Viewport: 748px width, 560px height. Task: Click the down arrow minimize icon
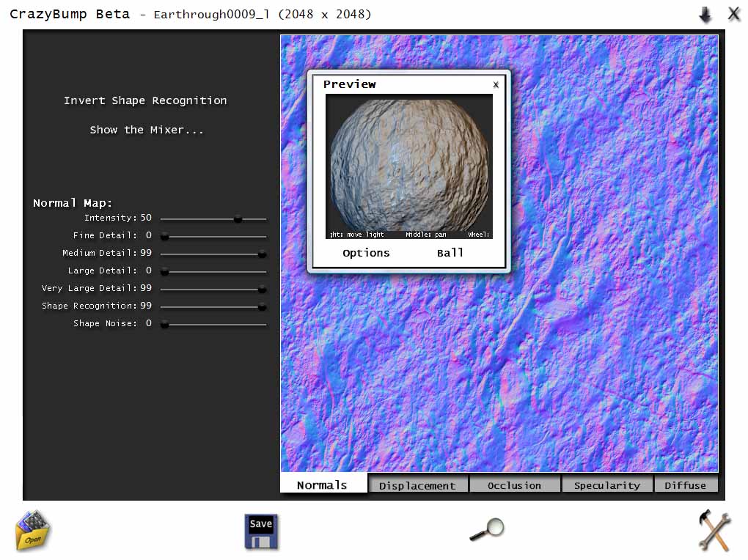(x=705, y=15)
